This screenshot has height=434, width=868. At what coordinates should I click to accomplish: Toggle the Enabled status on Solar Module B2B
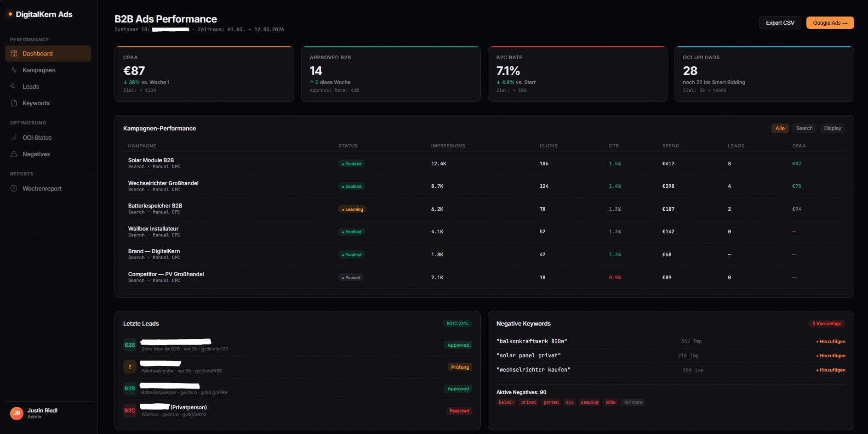352,163
